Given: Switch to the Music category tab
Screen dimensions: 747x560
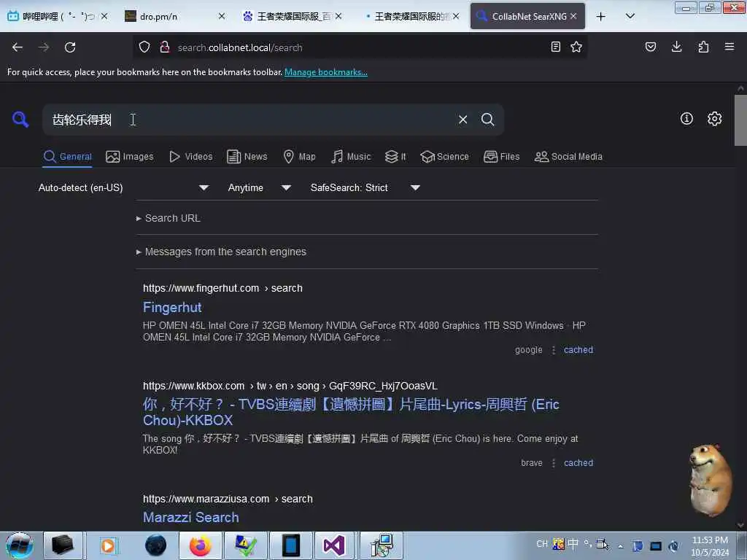Looking at the screenshot, I should pos(351,157).
